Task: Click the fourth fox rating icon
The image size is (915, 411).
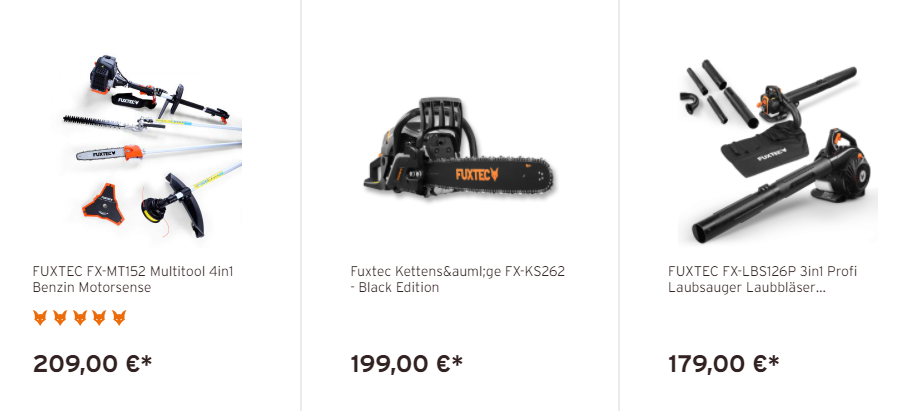Action: coord(99,318)
